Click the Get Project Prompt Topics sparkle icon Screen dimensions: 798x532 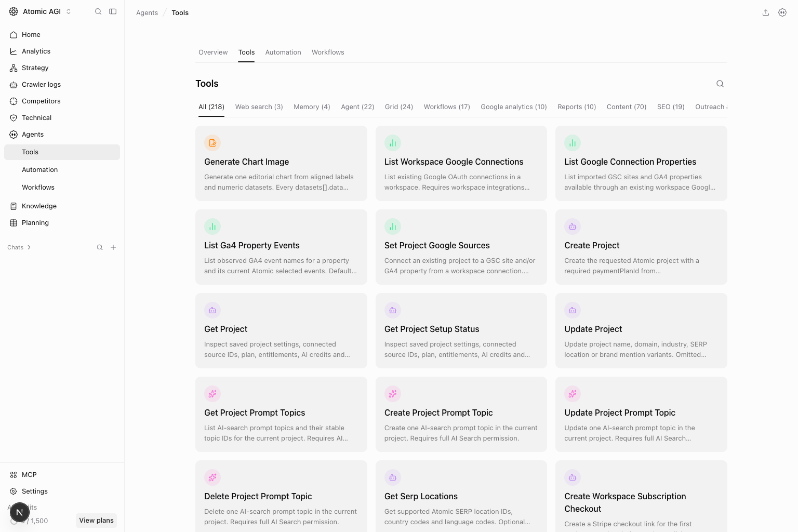[212, 394]
